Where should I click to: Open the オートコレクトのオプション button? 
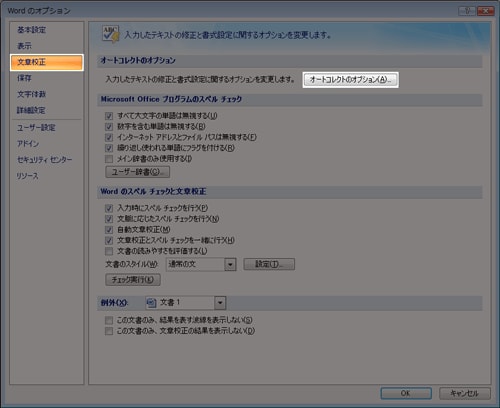pyautogui.click(x=350, y=80)
